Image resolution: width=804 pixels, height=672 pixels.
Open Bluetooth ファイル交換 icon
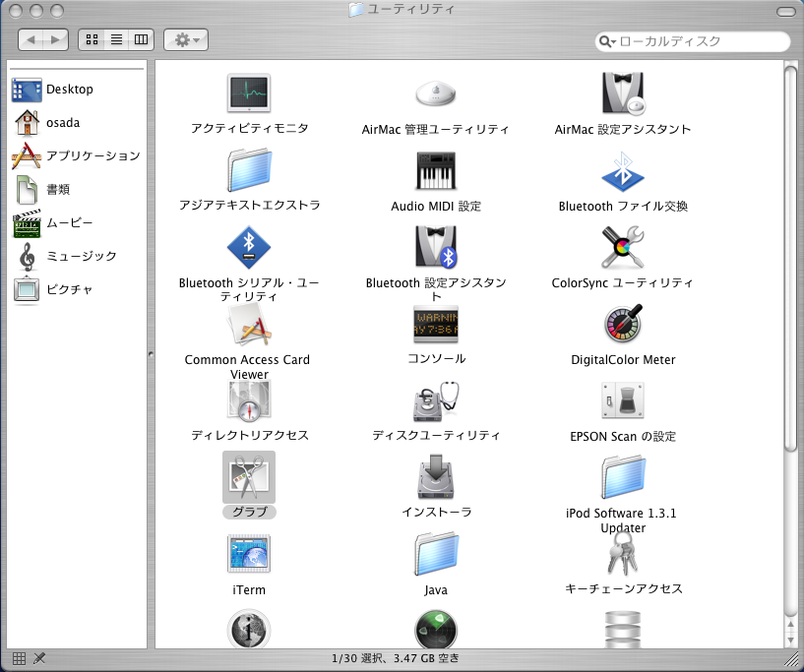pos(623,170)
